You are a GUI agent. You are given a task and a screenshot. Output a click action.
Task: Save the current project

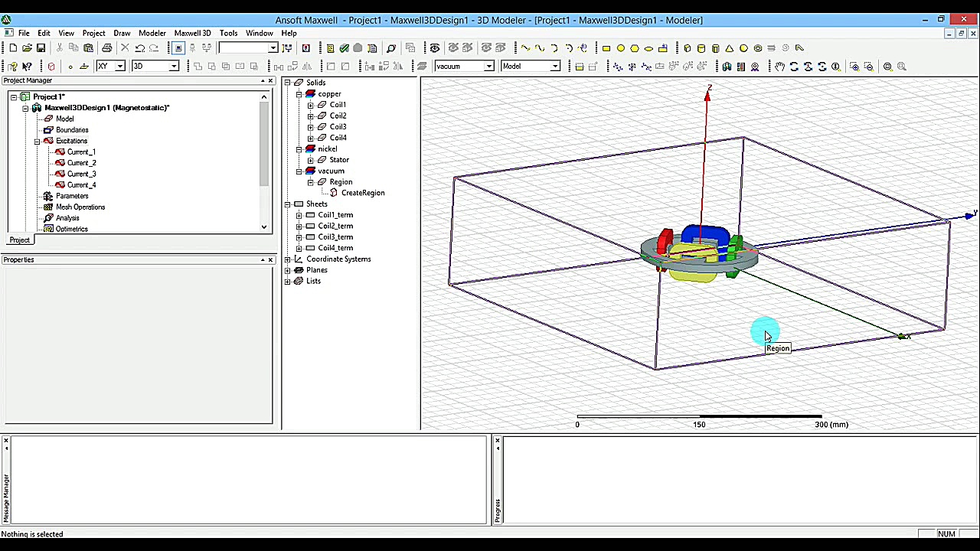[41, 47]
